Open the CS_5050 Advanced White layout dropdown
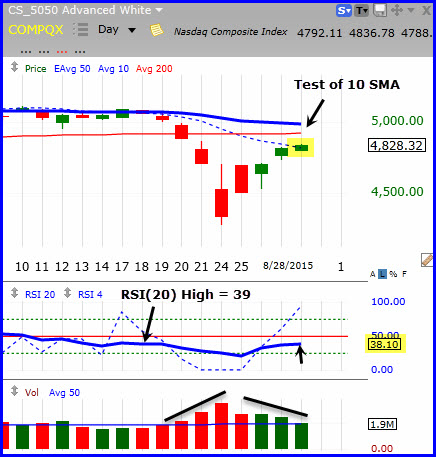This screenshot has height=457, width=436. tap(159, 10)
